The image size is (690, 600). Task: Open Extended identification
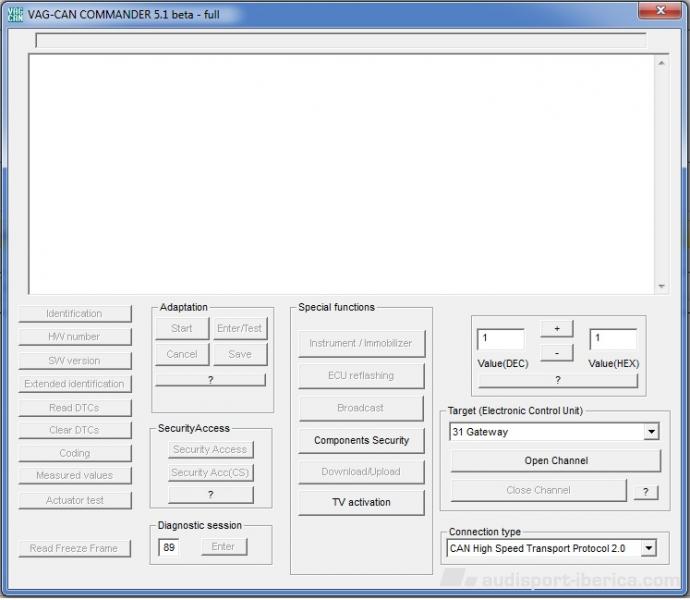[x=75, y=384]
